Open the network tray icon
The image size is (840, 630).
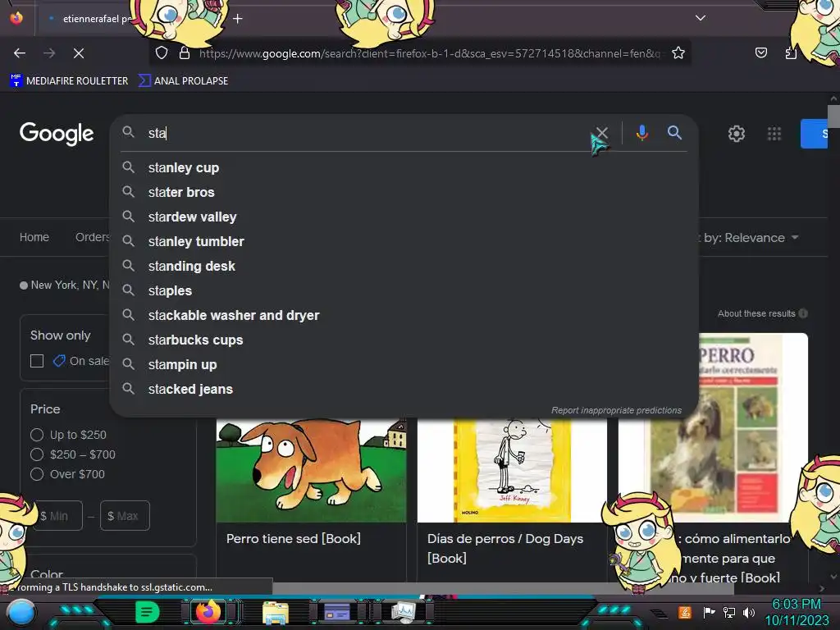[x=729, y=612]
